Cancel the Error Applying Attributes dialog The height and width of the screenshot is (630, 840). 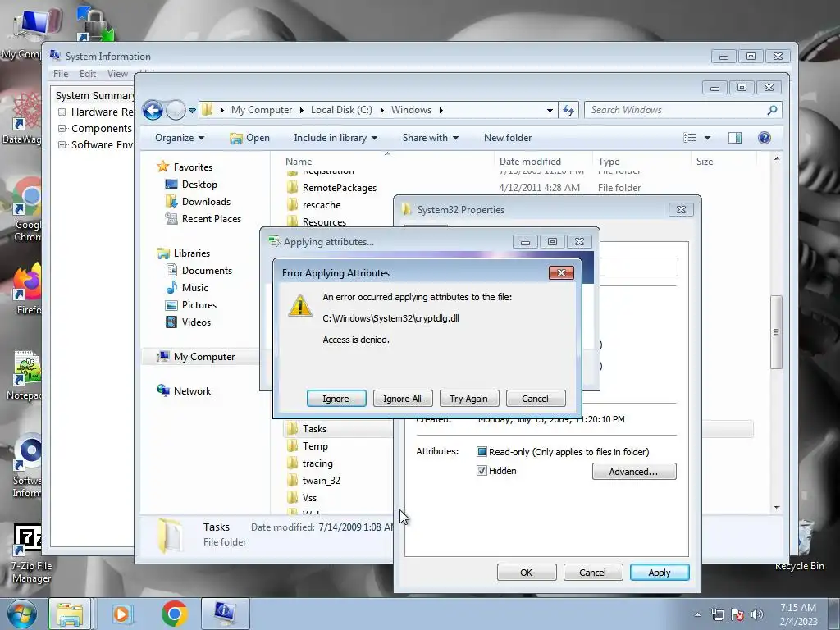535,399
